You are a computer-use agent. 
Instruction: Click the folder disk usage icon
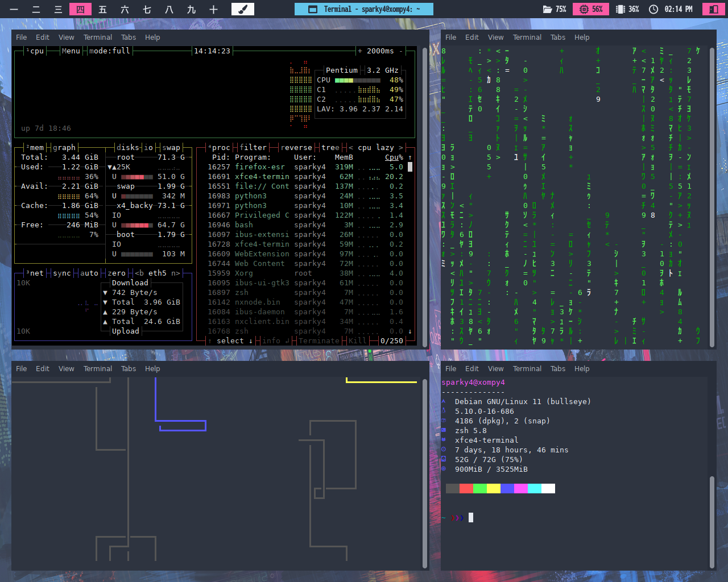[547, 9]
